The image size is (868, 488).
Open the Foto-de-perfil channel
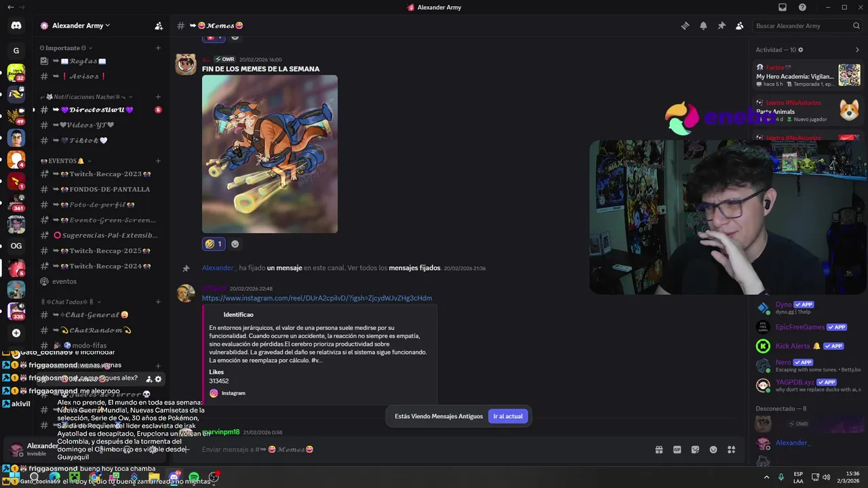coord(100,205)
